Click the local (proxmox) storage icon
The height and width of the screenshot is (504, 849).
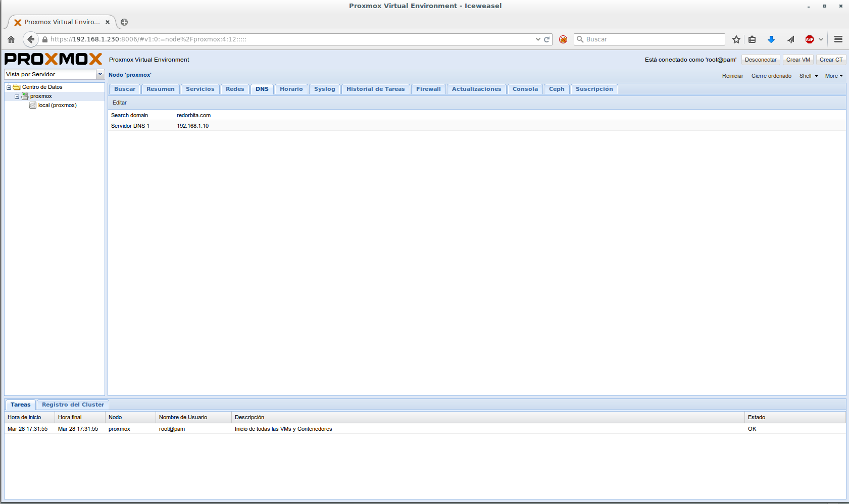33,106
